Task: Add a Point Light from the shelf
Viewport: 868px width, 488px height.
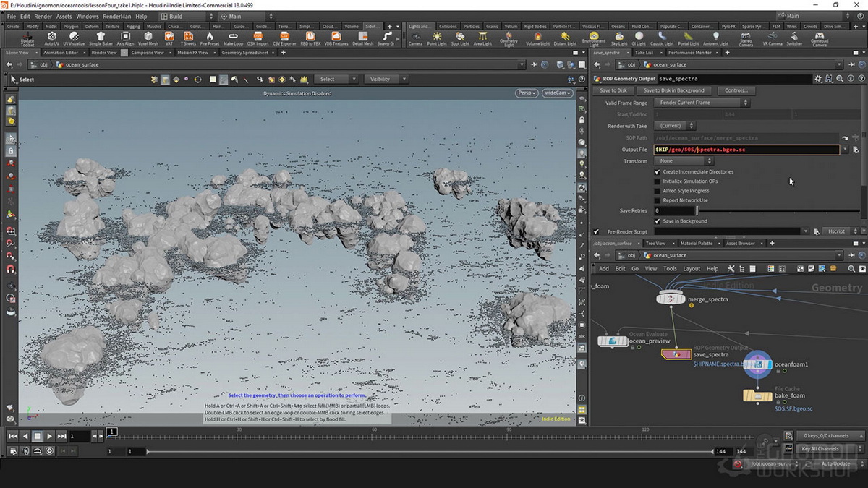Action: point(437,38)
